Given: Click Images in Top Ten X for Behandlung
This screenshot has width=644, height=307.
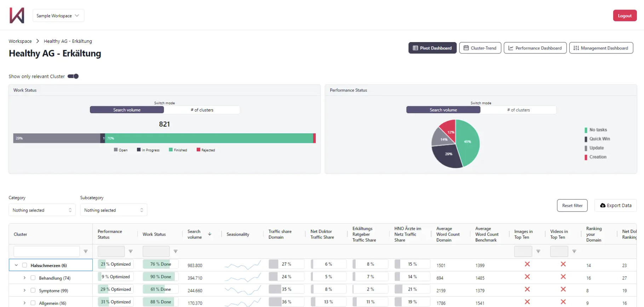Looking at the screenshot, I should click(x=527, y=277).
